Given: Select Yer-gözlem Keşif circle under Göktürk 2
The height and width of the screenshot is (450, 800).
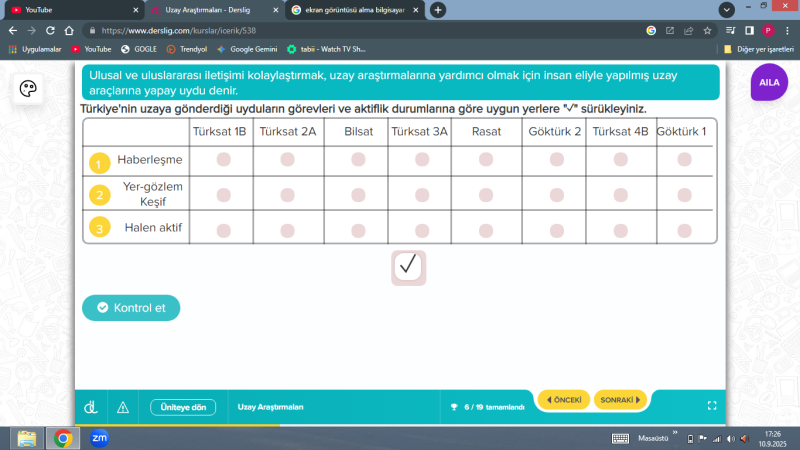Looking at the screenshot, I should [x=552, y=194].
